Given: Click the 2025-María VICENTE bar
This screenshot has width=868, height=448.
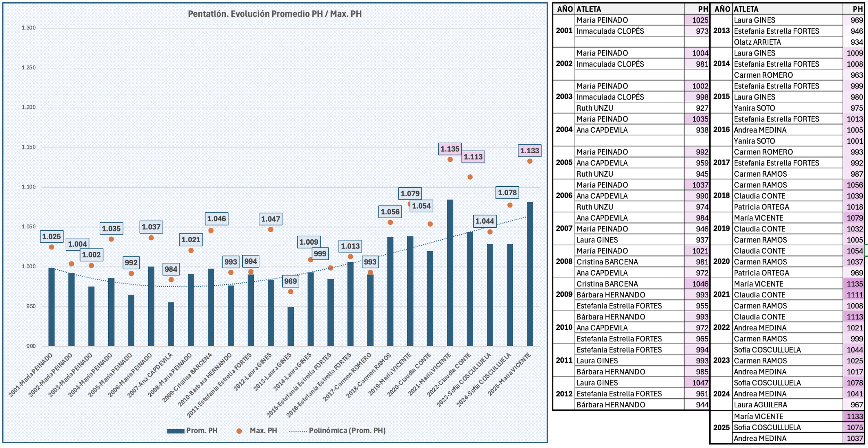Looking at the screenshot, I should pyautogui.click(x=529, y=274).
